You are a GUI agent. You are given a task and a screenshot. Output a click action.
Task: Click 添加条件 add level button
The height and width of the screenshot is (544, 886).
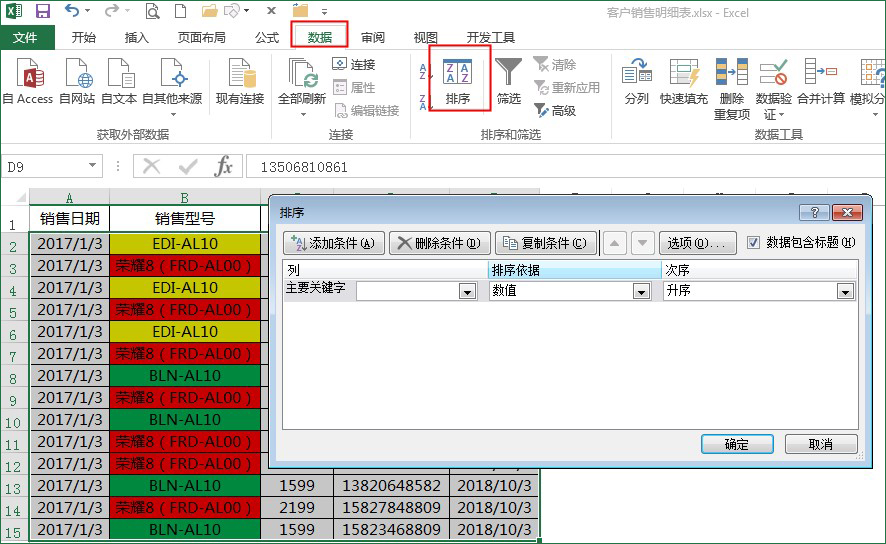click(x=334, y=243)
